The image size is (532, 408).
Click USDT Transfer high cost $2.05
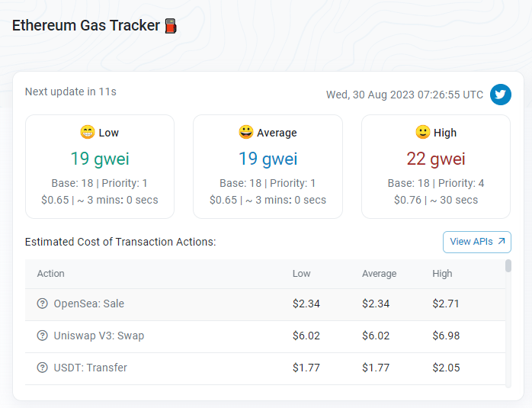click(446, 368)
